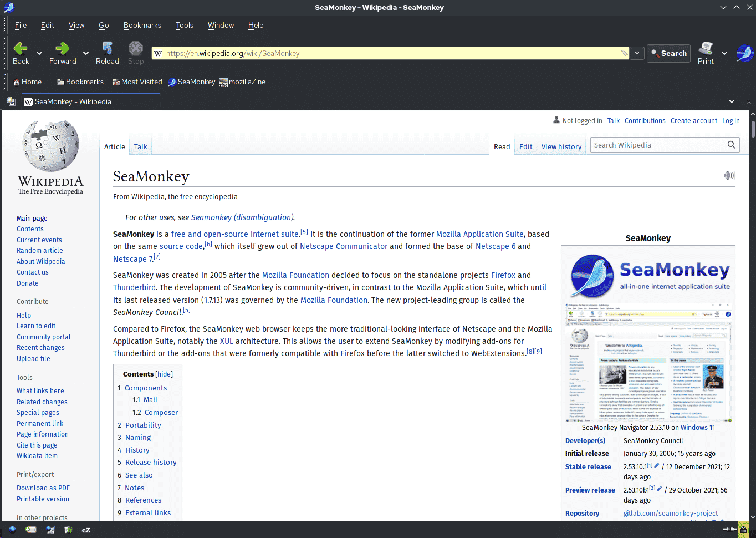Open the Bookmarks menu in menu bar
The height and width of the screenshot is (538, 756).
[x=142, y=25]
